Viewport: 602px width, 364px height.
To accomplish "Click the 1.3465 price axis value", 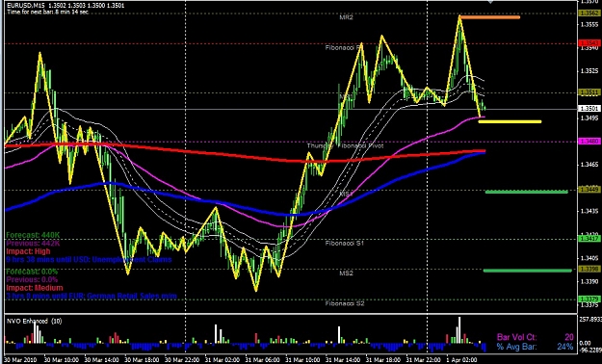I will 590,165.
